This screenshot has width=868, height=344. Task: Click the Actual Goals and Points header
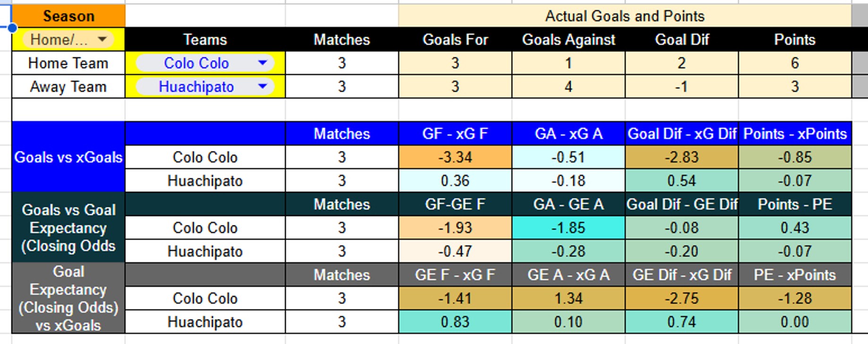pyautogui.click(x=624, y=16)
